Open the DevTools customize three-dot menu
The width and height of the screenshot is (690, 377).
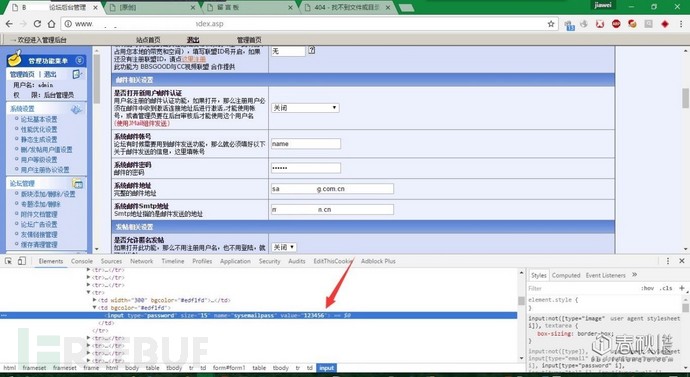click(x=668, y=261)
